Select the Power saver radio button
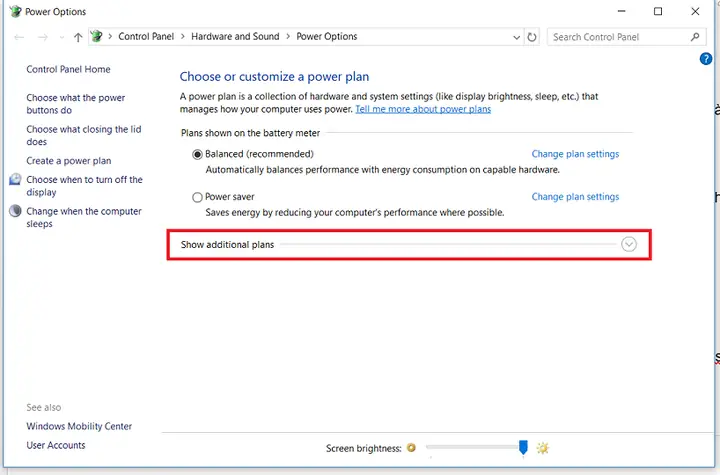This screenshot has width=720, height=475. click(197, 197)
